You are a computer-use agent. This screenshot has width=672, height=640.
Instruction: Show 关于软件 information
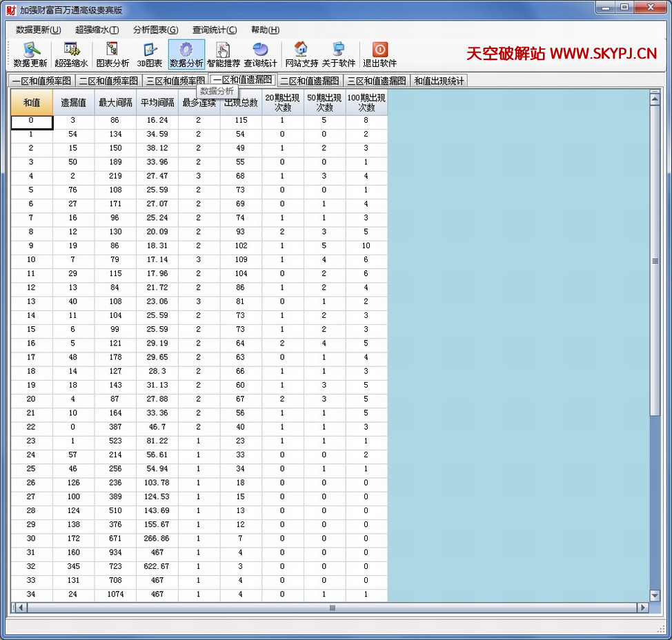(x=339, y=54)
